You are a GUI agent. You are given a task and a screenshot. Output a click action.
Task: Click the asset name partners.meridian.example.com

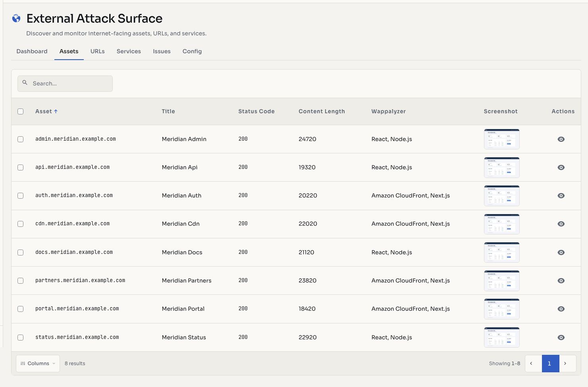tap(80, 281)
